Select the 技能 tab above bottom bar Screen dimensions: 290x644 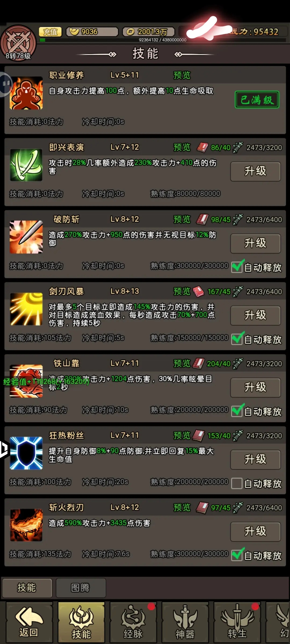(x=27, y=588)
